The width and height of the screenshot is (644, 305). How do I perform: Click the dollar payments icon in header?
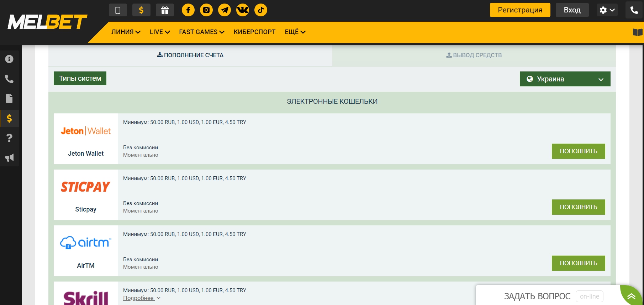point(141,10)
